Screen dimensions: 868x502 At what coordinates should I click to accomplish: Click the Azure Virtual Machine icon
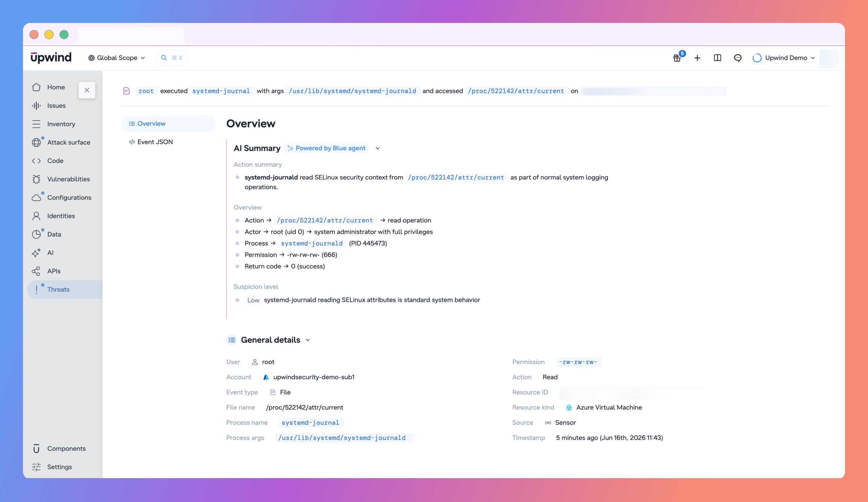(x=569, y=407)
